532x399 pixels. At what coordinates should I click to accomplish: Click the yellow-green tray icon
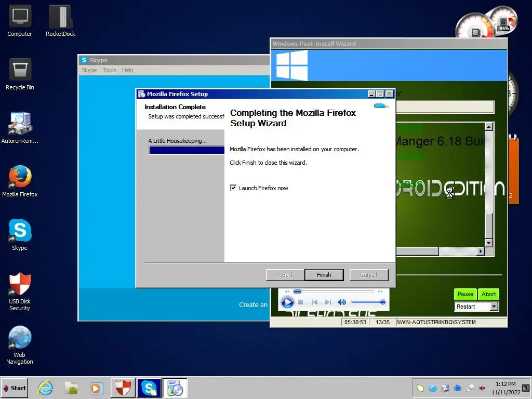coord(420,388)
